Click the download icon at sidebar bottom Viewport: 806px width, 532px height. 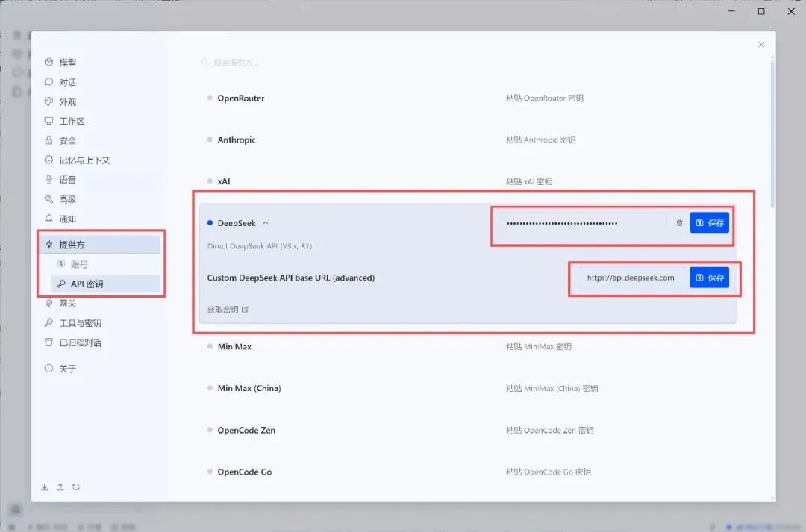[x=45, y=486]
